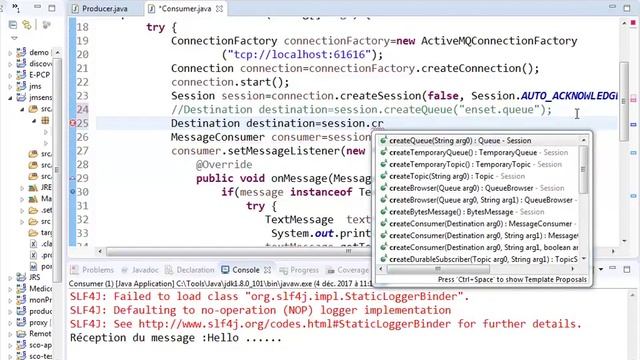Click proposal list scroll down arrow
The height and width of the screenshot is (360, 640).
[584, 259]
